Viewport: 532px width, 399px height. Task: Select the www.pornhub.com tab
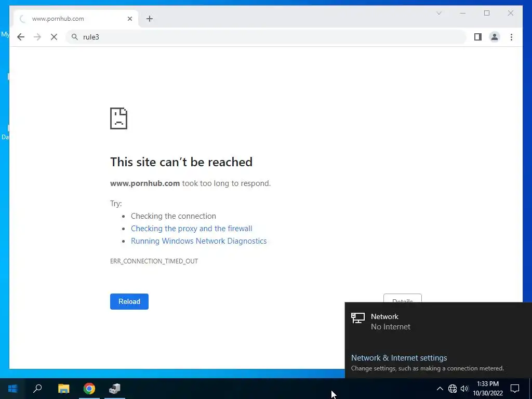pos(75,19)
